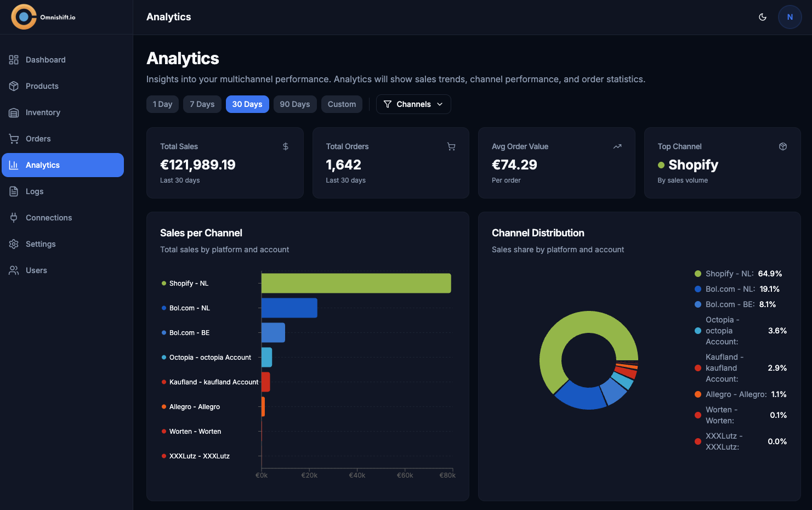
Task: Click the cart icon on Total Orders card
Action: pos(451,146)
